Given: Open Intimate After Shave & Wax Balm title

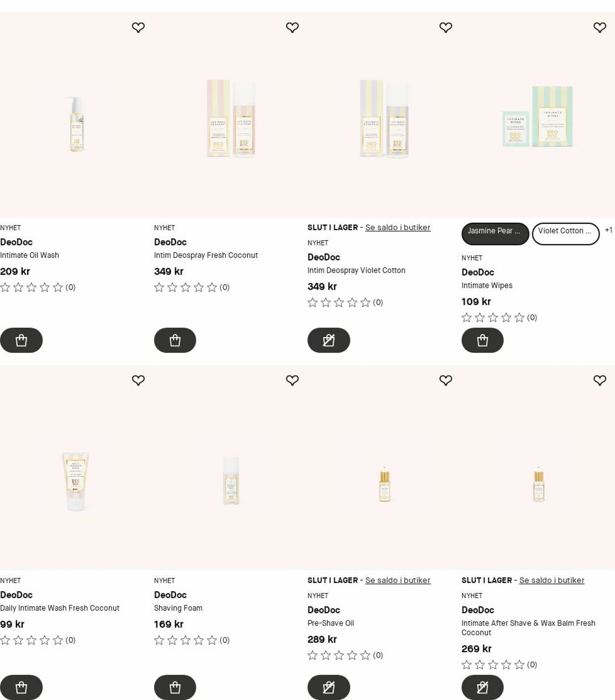Looking at the screenshot, I should (x=528, y=628).
